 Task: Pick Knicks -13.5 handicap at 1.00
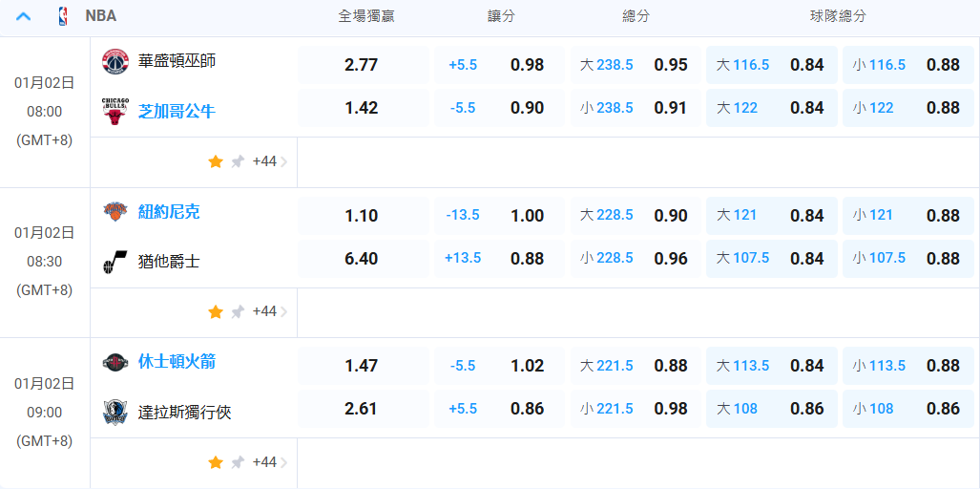(x=499, y=216)
